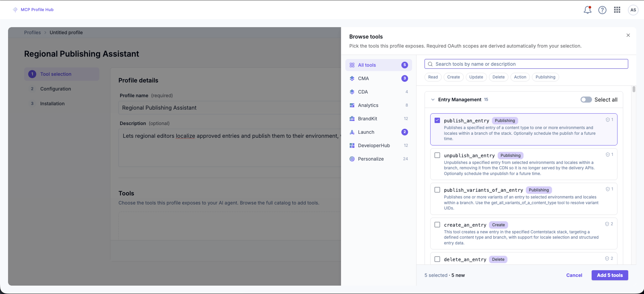Click the Description text area
The height and width of the screenshot is (294, 644).
tap(229, 148)
